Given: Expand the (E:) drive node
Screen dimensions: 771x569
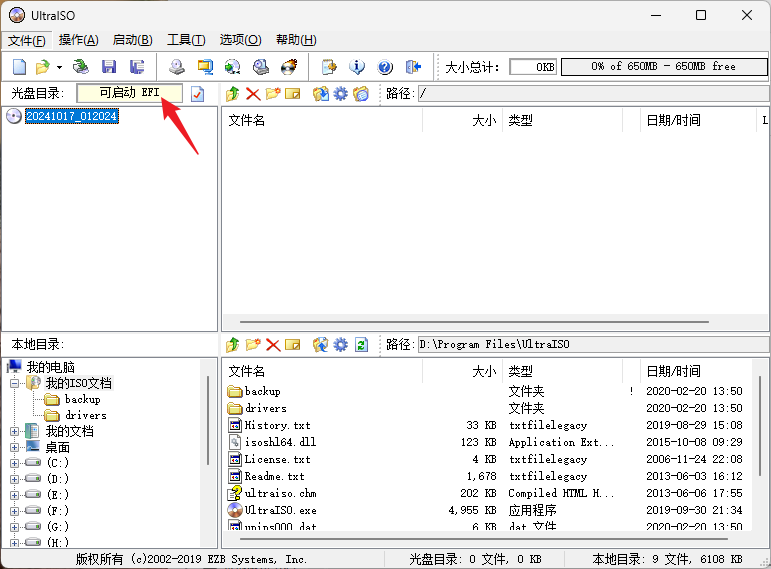Looking at the screenshot, I should pos(14,495).
